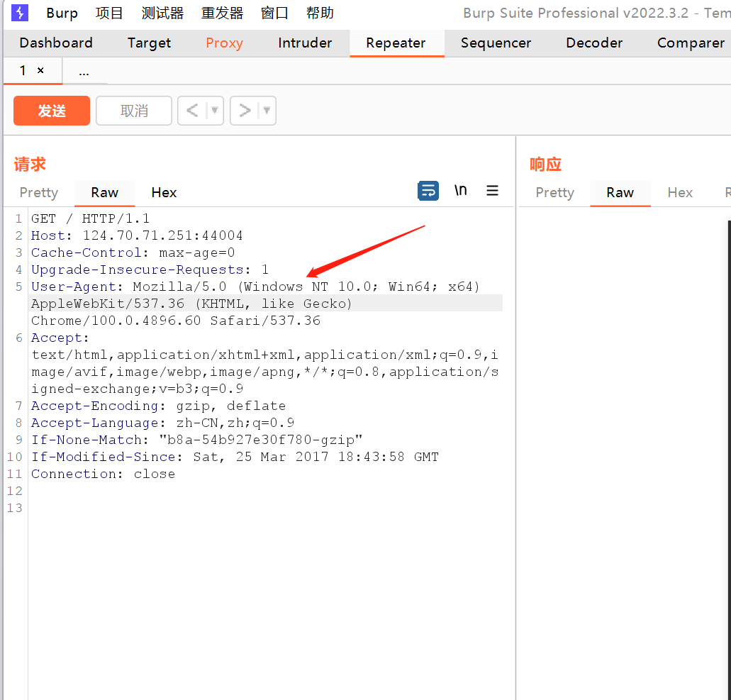Open the 窗口 menu

coord(274,13)
